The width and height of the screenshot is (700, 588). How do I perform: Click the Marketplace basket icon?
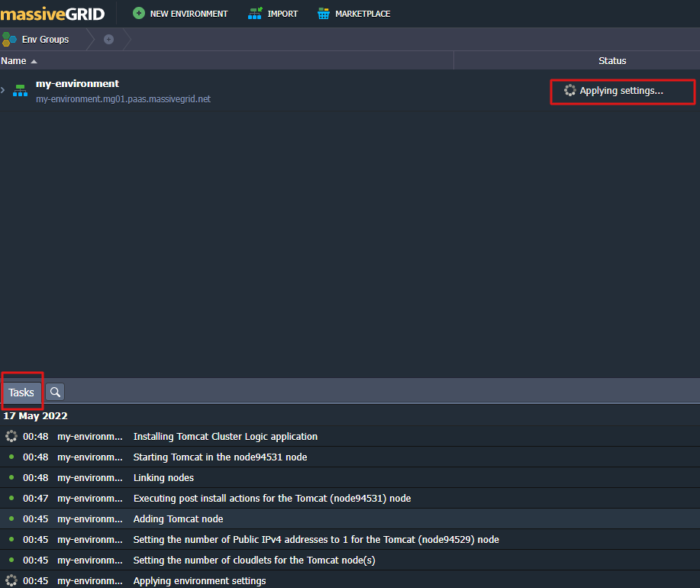pyautogui.click(x=323, y=14)
